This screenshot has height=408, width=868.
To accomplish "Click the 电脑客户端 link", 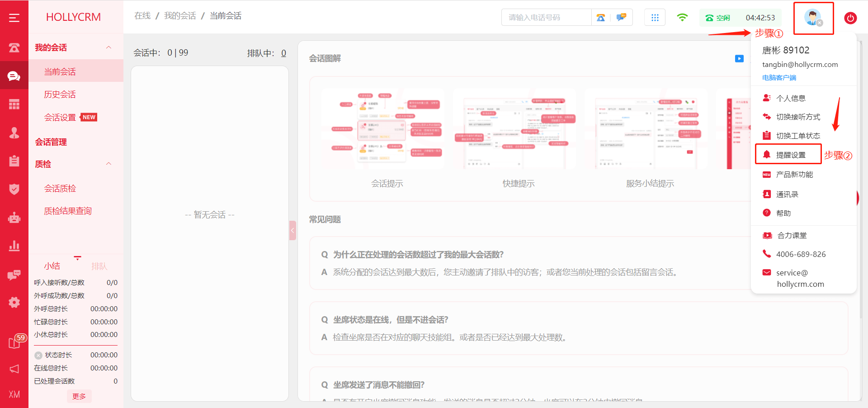I will pos(779,78).
